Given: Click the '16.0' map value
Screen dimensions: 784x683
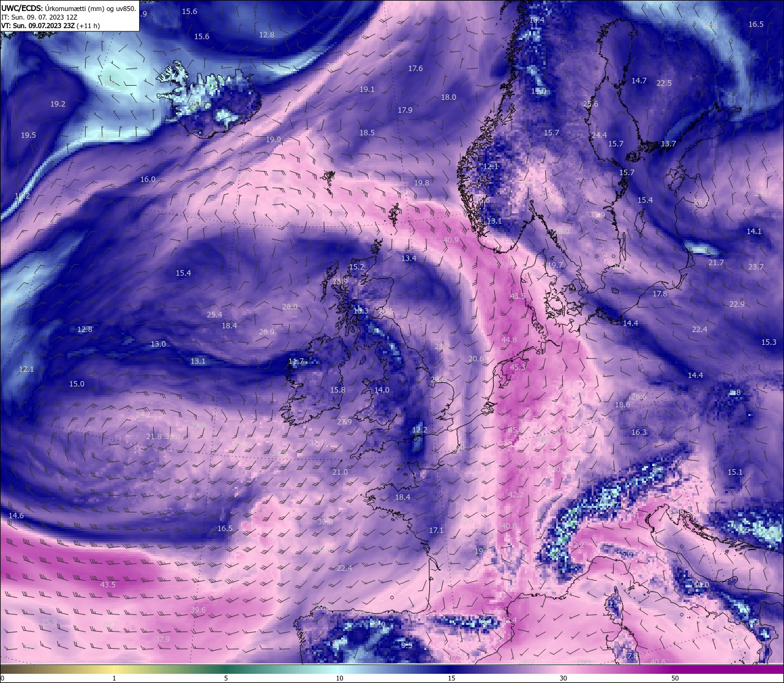Looking at the screenshot, I should click(x=148, y=179).
